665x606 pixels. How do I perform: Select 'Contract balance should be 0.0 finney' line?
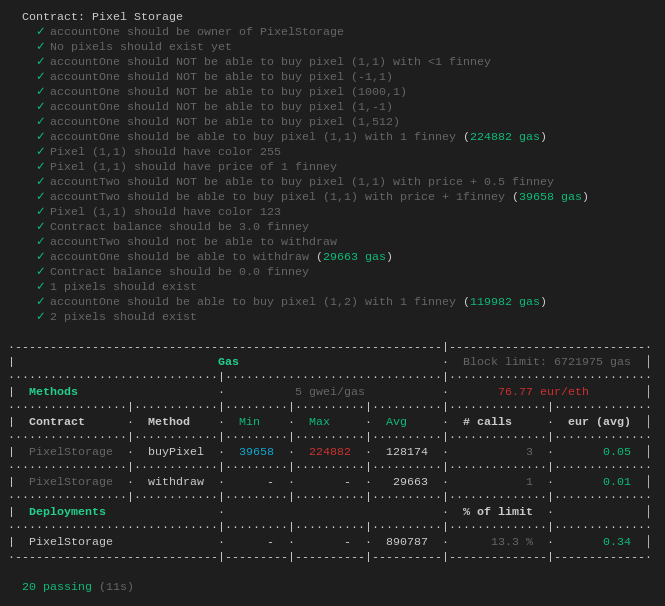(179, 272)
